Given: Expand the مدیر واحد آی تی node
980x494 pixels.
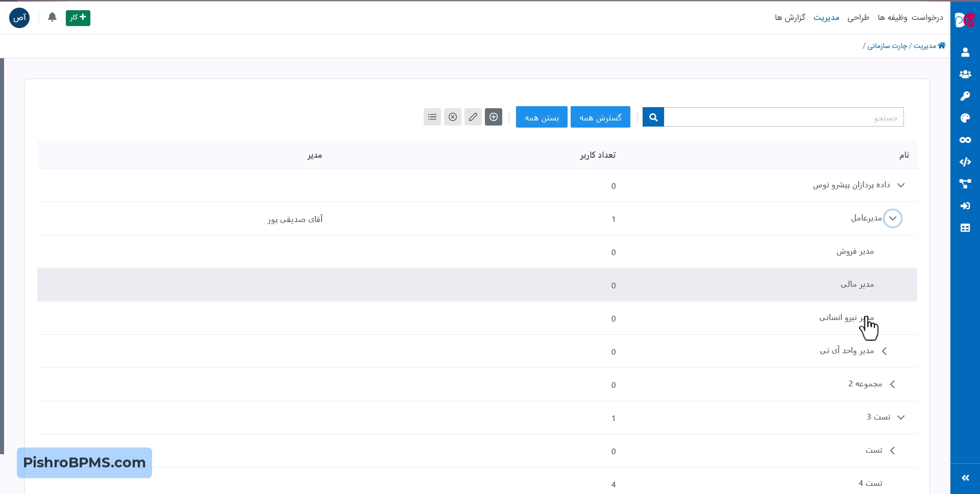Looking at the screenshot, I should [884, 351].
